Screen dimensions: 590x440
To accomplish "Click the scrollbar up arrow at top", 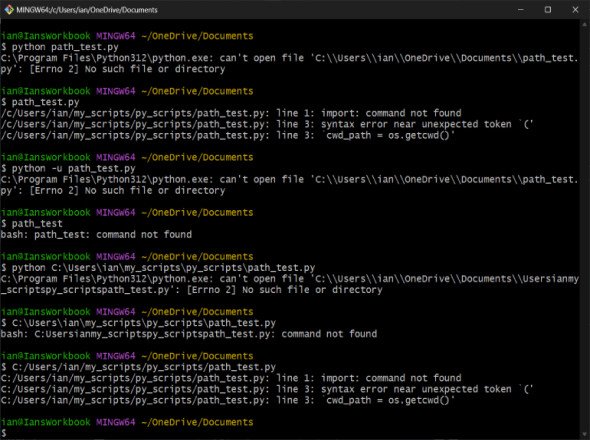I will click(x=585, y=25).
